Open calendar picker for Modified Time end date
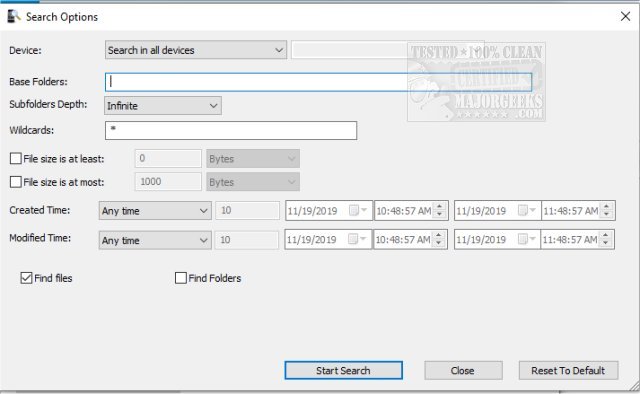Image resolution: width=640 pixels, height=394 pixels. 527,239
